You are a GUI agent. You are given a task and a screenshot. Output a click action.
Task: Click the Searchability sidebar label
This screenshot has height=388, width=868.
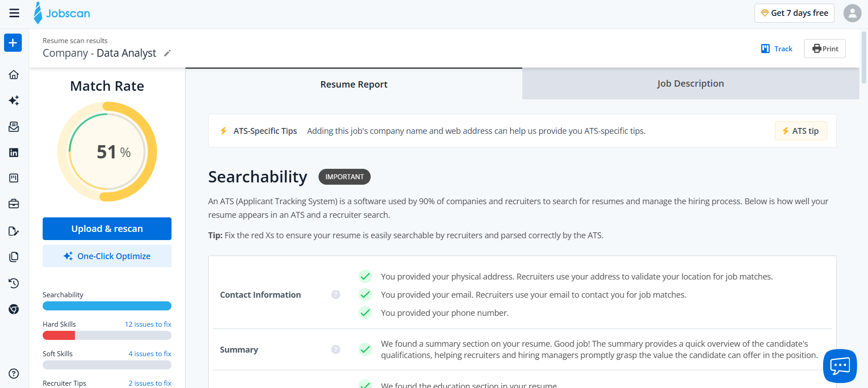pyautogui.click(x=63, y=295)
